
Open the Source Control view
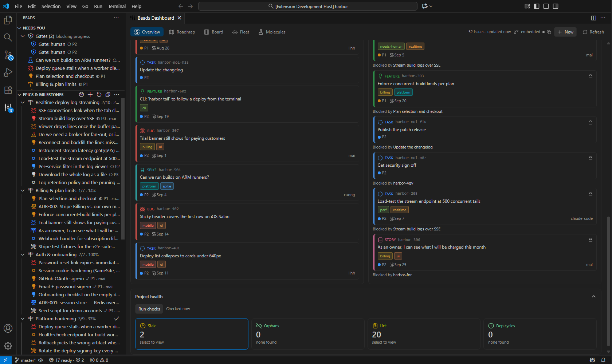tap(8, 55)
